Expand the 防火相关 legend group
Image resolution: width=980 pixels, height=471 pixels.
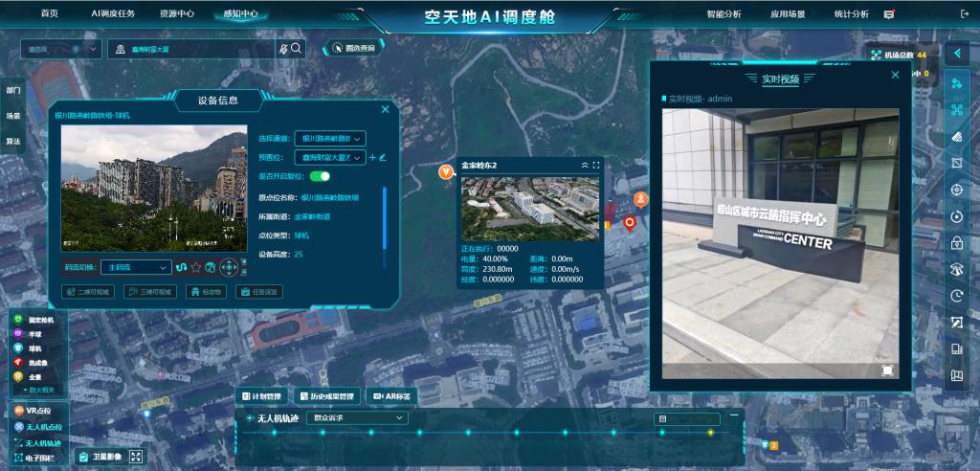(x=38, y=390)
